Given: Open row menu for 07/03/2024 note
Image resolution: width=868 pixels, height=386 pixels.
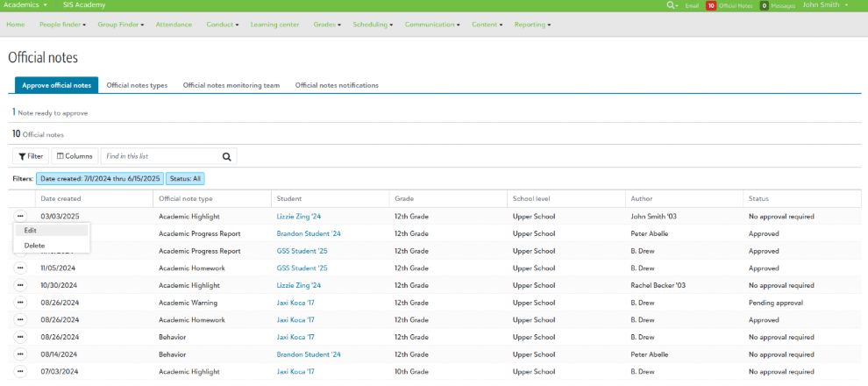Looking at the screenshot, I should coord(20,372).
